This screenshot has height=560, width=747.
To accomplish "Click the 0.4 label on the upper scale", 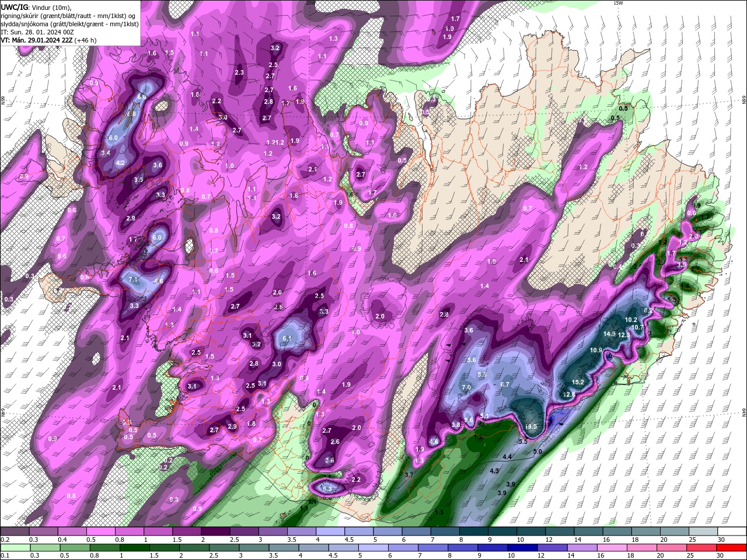I will (62, 540).
